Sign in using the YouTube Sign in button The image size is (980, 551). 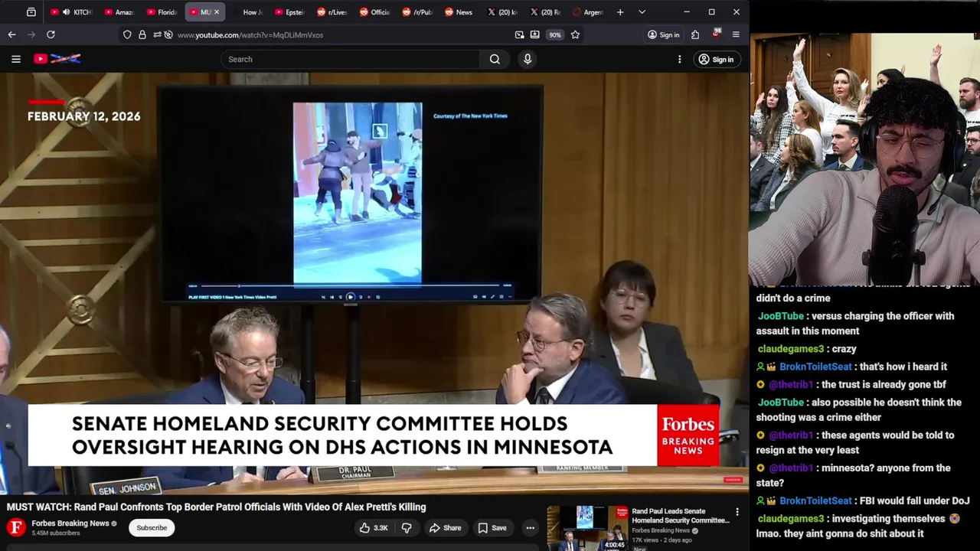click(716, 59)
